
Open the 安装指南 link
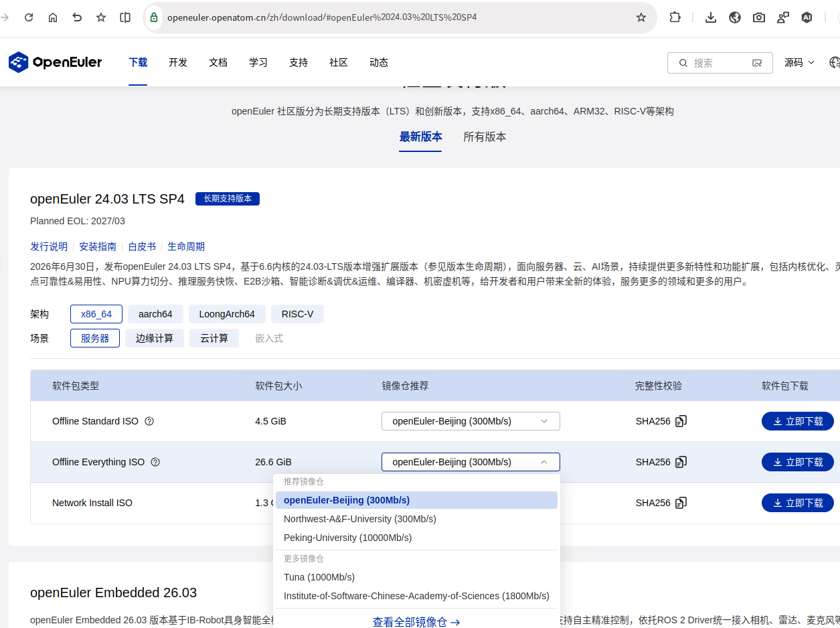[98, 246]
